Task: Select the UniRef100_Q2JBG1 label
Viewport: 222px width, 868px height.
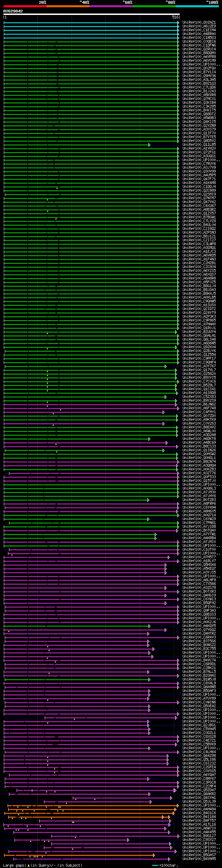Action: pyautogui.click(x=199, y=725)
